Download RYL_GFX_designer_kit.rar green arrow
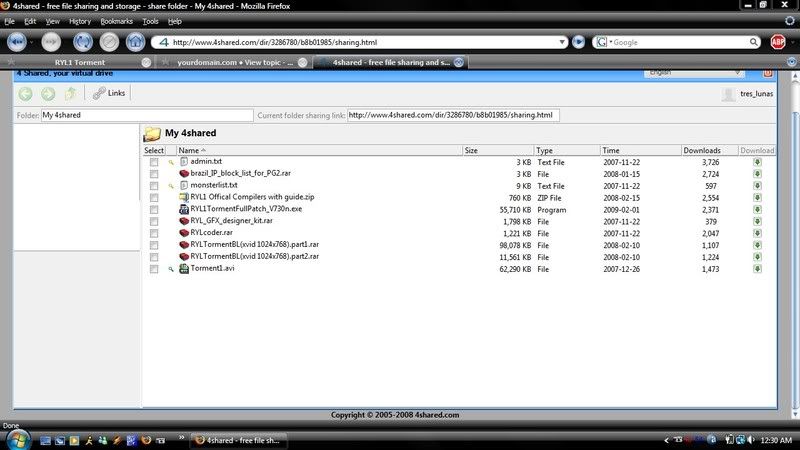 click(757, 221)
